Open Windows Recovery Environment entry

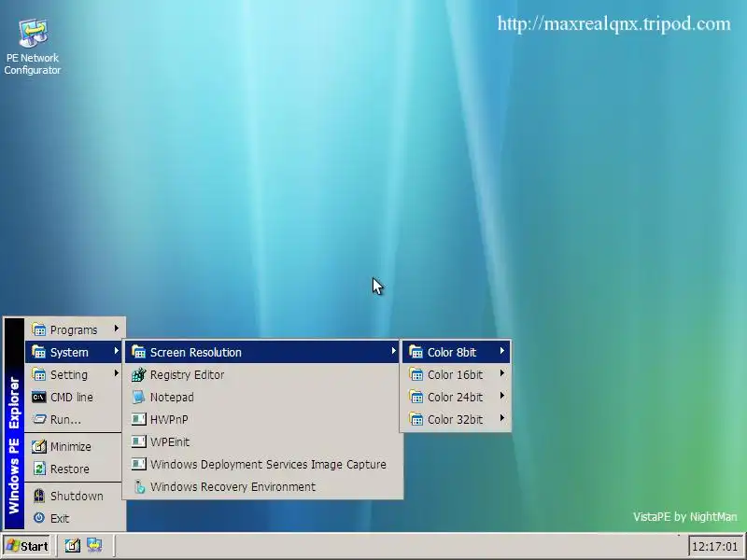coord(262,486)
